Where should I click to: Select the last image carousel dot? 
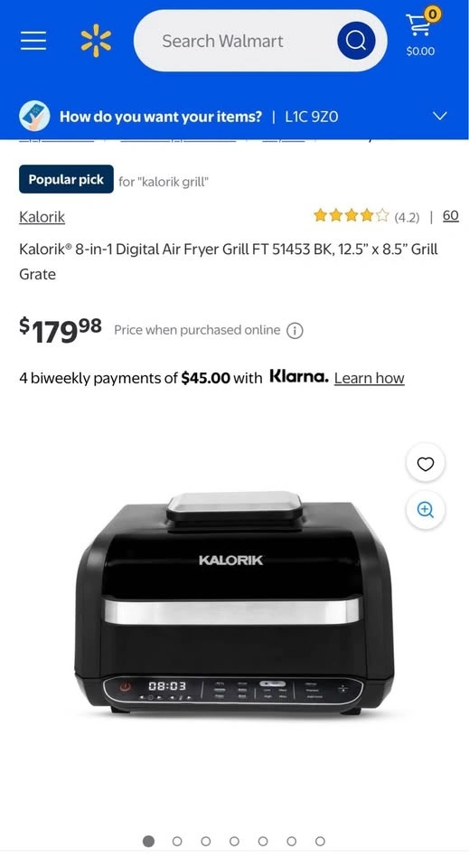(x=320, y=842)
